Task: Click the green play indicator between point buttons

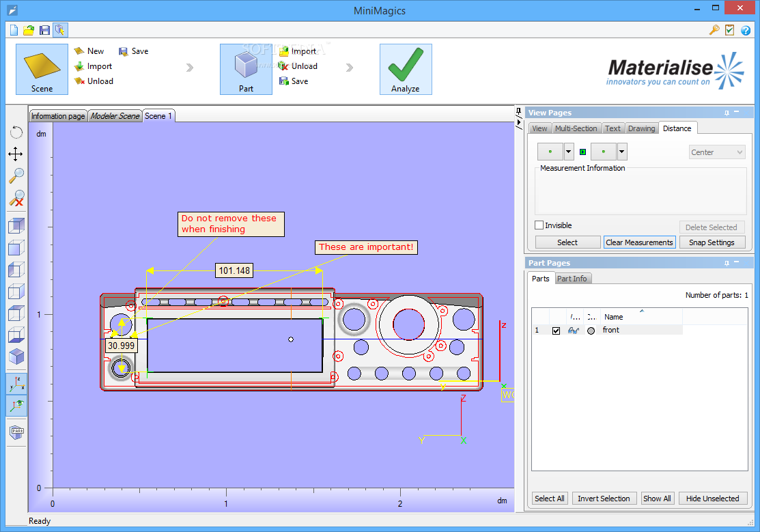Action: 582,152
